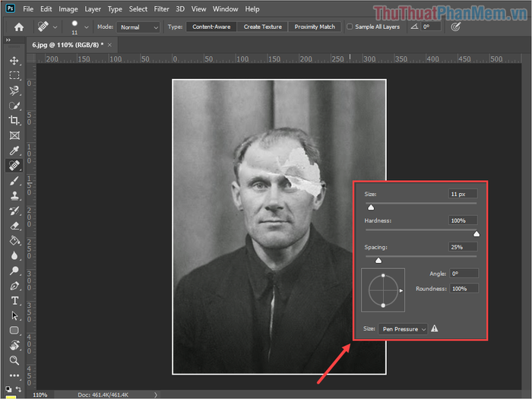Select the Zoom tool

coord(14,360)
